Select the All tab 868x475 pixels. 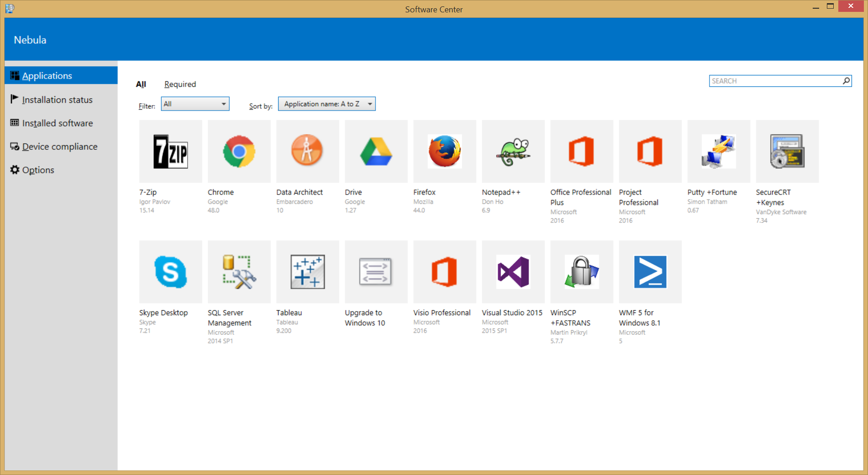(x=141, y=84)
